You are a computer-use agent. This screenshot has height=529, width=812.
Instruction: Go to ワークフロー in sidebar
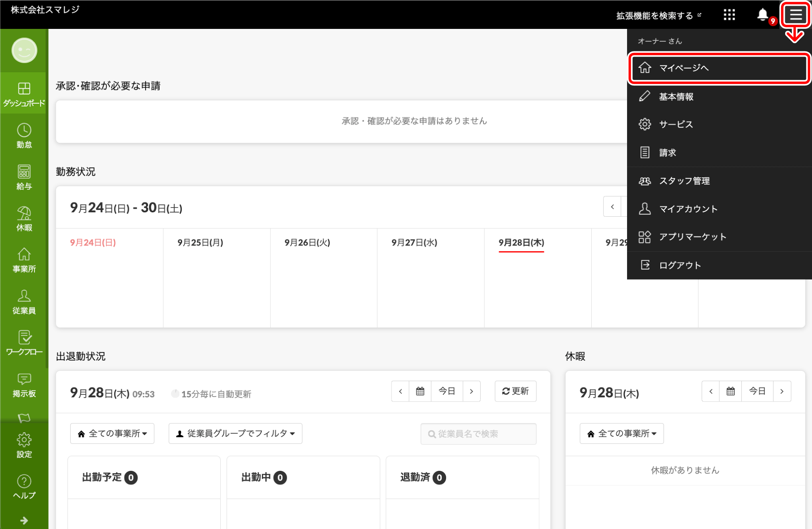24,343
